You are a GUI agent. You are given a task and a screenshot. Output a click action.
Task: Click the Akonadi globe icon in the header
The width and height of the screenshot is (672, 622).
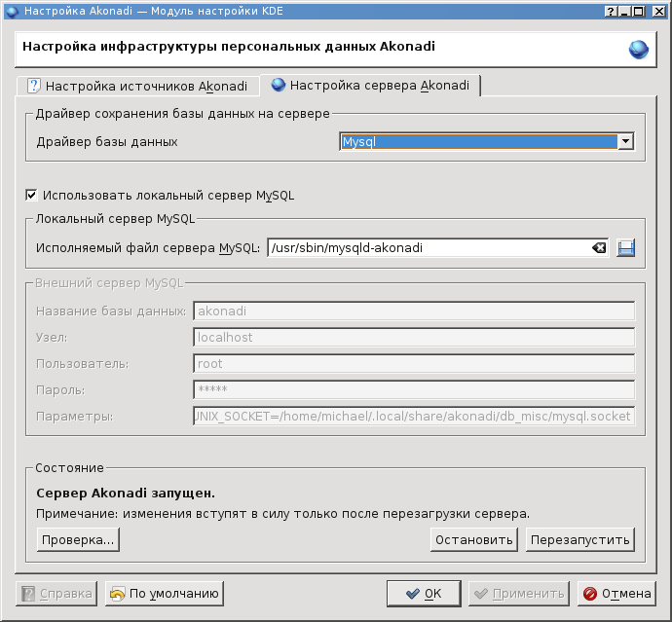[638, 50]
